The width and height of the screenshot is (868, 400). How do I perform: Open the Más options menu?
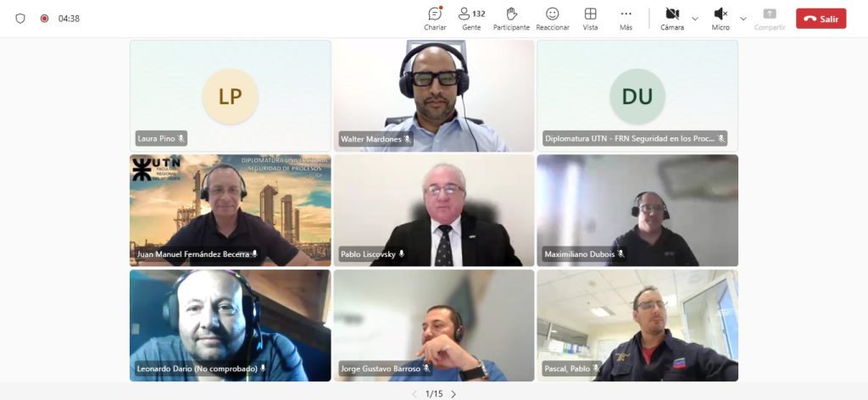click(x=626, y=19)
